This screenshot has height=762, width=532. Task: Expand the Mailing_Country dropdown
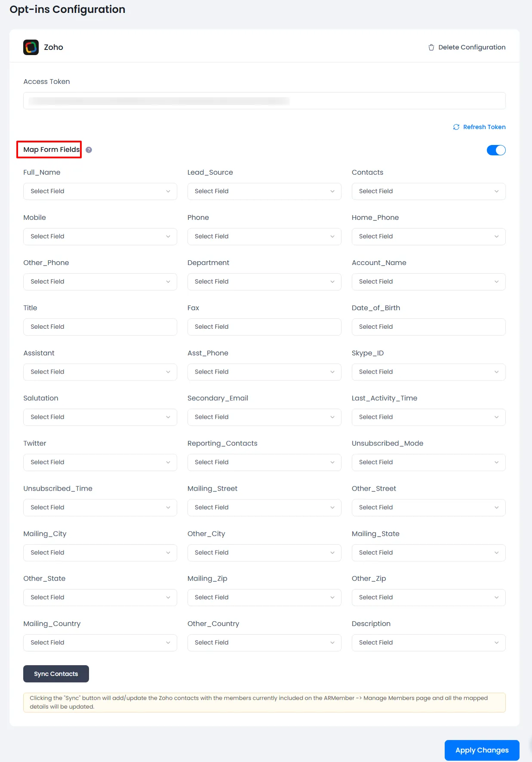(x=100, y=643)
